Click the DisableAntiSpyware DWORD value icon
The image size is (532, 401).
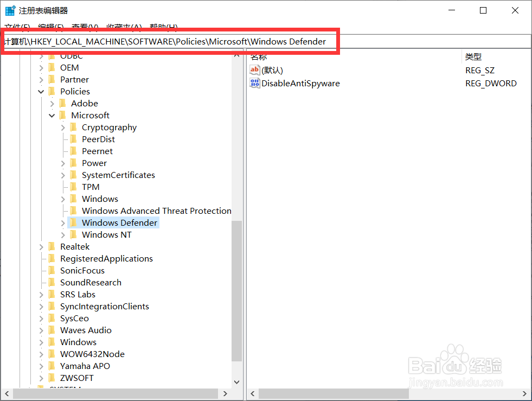coord(254,83)
